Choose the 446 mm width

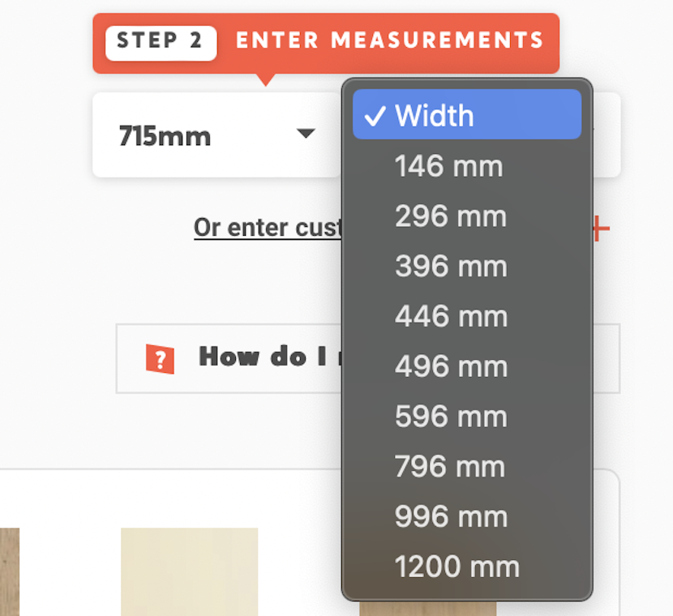451,316
